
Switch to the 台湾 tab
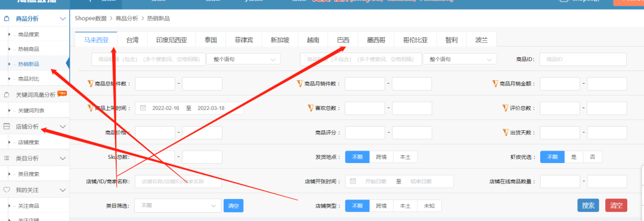point(132,40)
